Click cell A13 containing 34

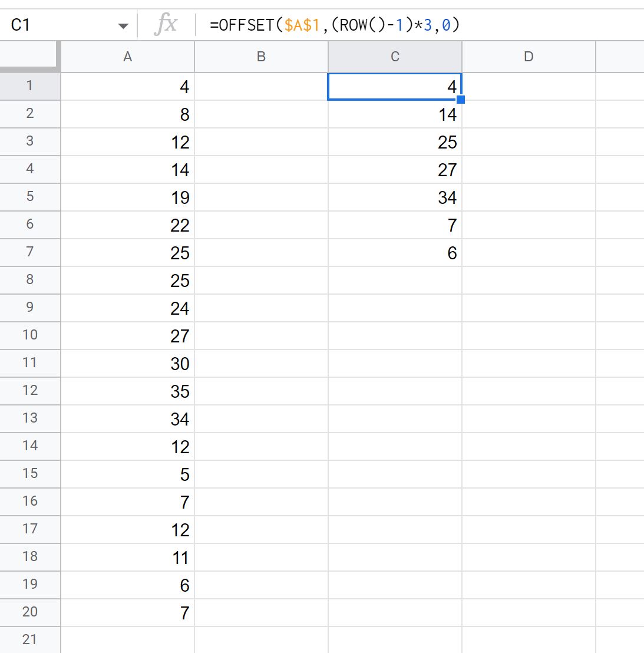pyautogui.click(x=127, y=418)
